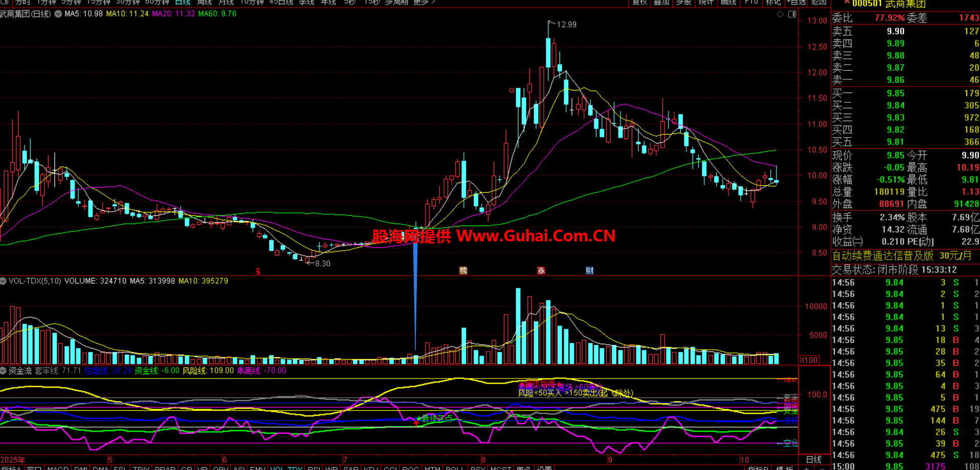Toggle the side panel layout icon

click(792, 14)
